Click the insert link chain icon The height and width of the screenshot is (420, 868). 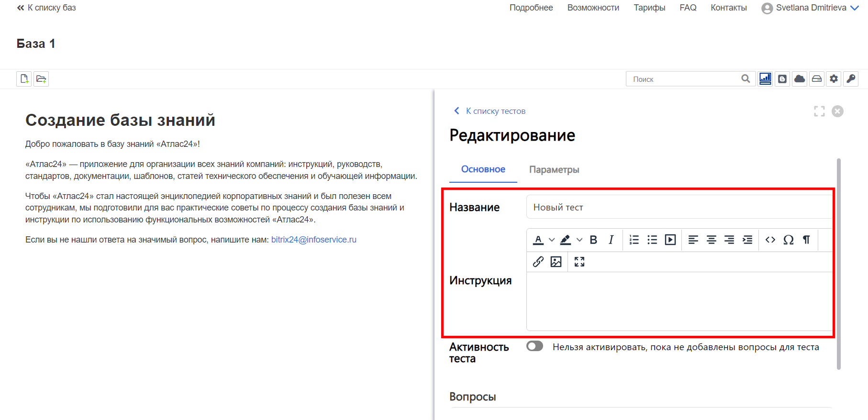coord(538,262)
